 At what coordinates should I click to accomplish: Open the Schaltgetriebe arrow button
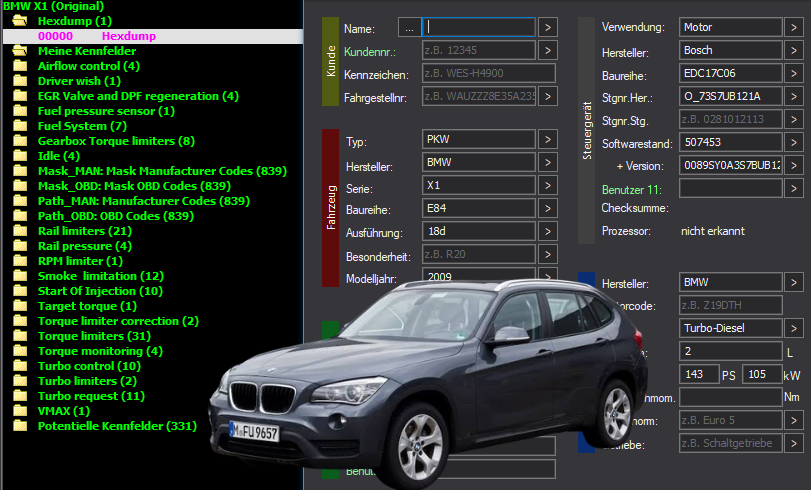click(x=794, y=443)
